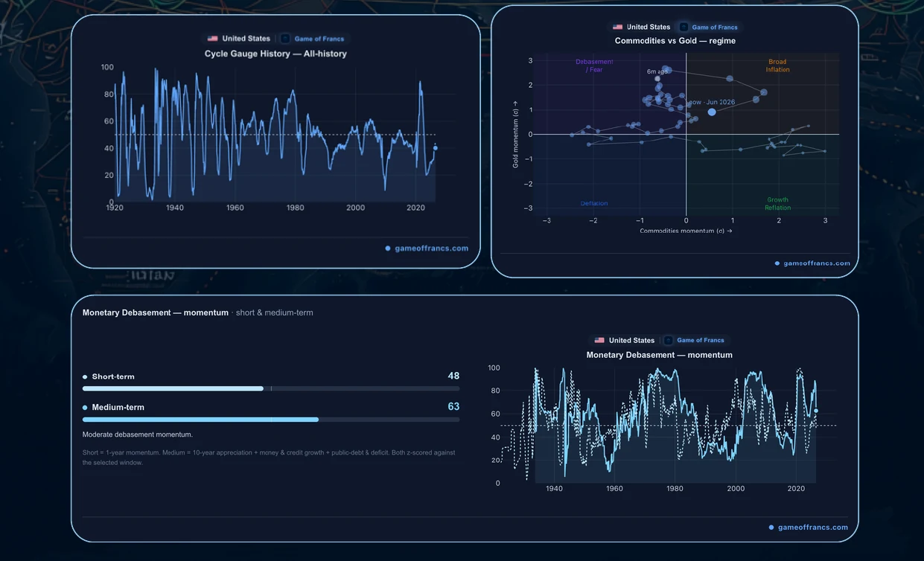The image size is (924, 561).
Task: Click the US flag icon in Commodities vs Gold chart
Action: pos(617,27)
